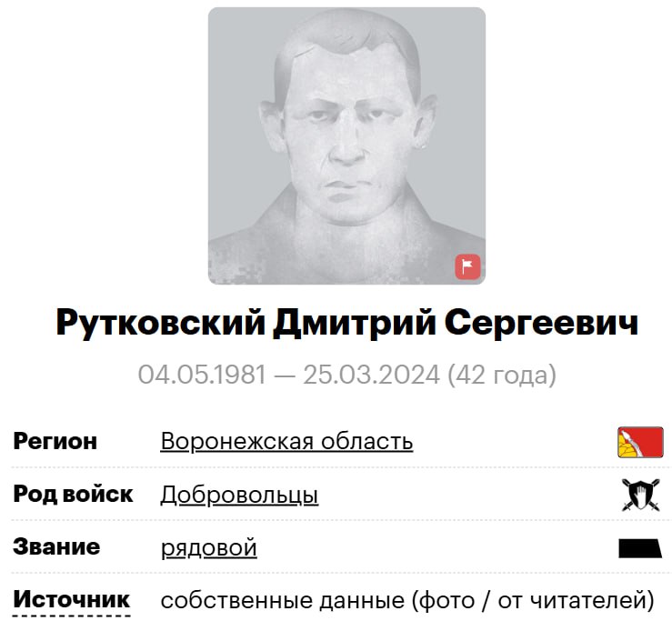Click the Источник dotted-underline label
The image size is (672, 631).
[x=71, y=600]
